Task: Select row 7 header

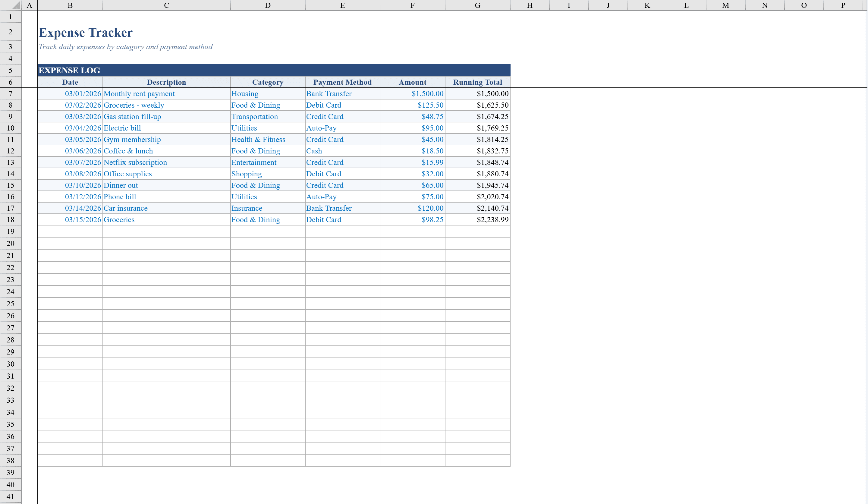Action: 10,93
